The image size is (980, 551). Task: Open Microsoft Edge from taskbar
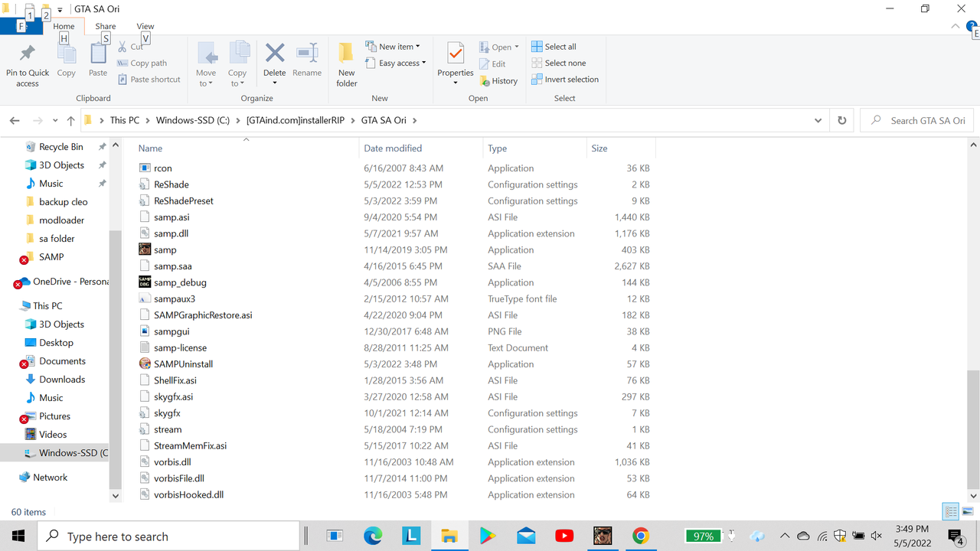[x=373, y=536]
